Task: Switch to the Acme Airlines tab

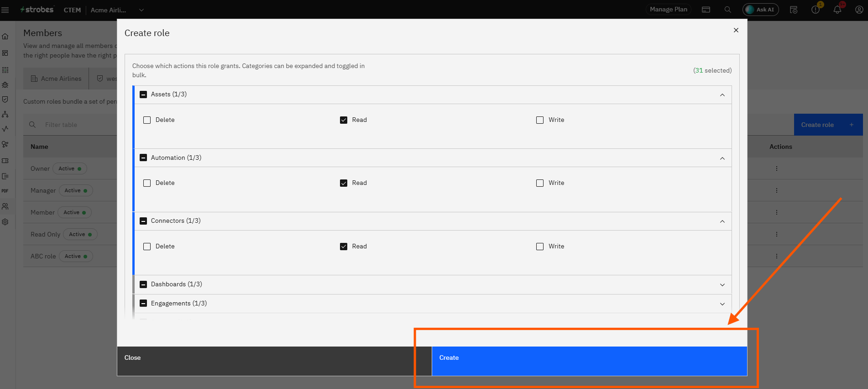Action: point(56,79)
